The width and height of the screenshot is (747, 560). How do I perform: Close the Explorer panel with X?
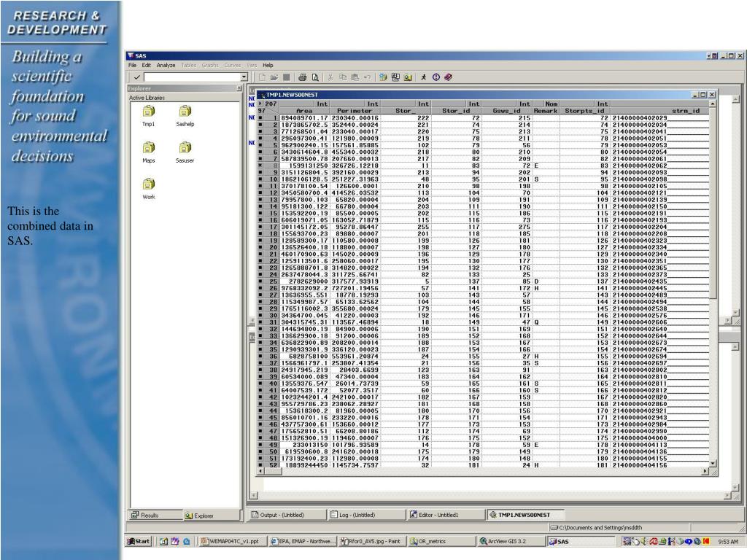click(x=239, y=88)
